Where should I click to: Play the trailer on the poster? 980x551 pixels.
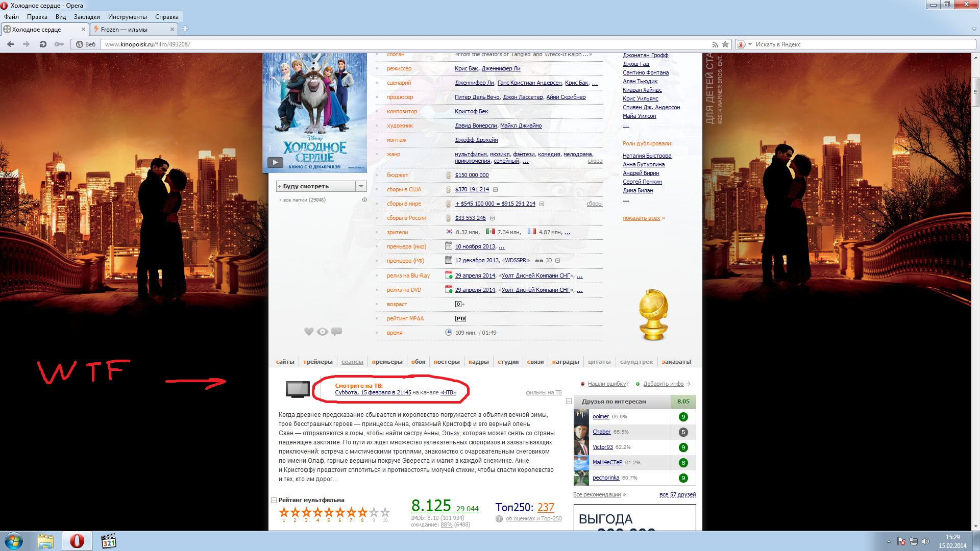(275, 163)
